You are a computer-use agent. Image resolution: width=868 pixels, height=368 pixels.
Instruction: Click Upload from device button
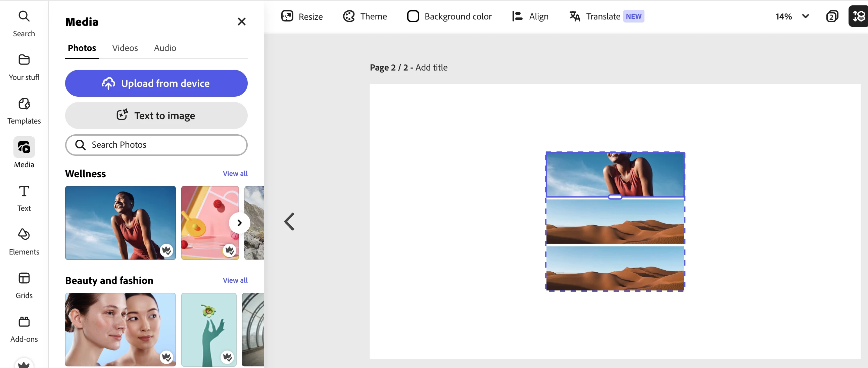coord(156,83)
